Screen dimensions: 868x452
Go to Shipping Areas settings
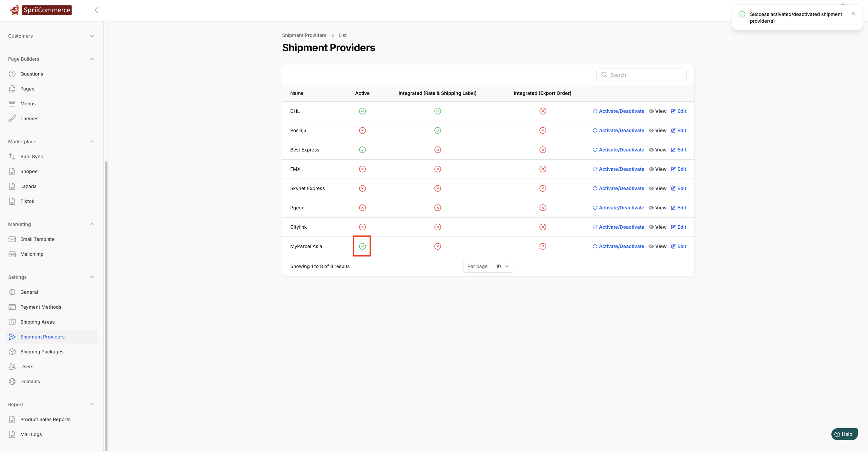pos(37,322)
